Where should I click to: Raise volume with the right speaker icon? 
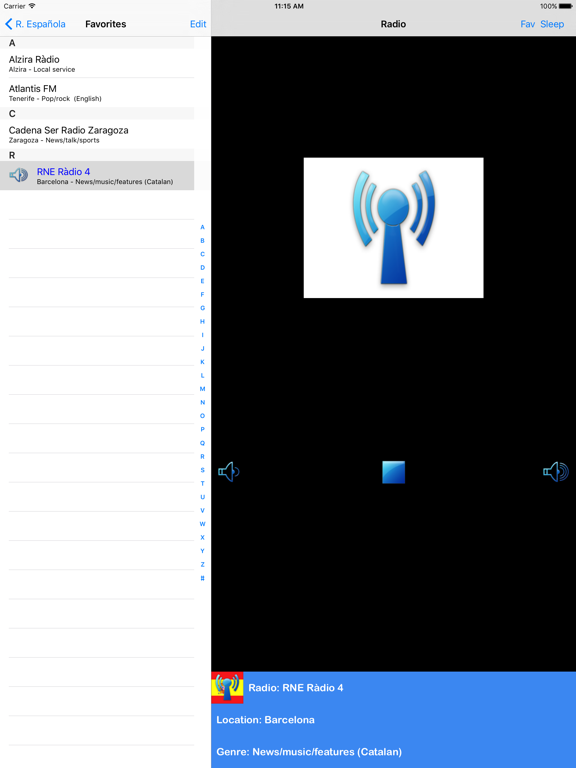coord(556,472)
